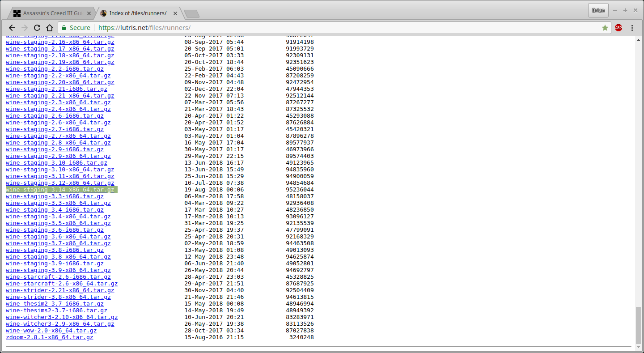The width and height of the screenshot is (644, 353).
Task: Download wine-staging-2.19-x86_64.tar.gz
Action: (x=60, y=62)
